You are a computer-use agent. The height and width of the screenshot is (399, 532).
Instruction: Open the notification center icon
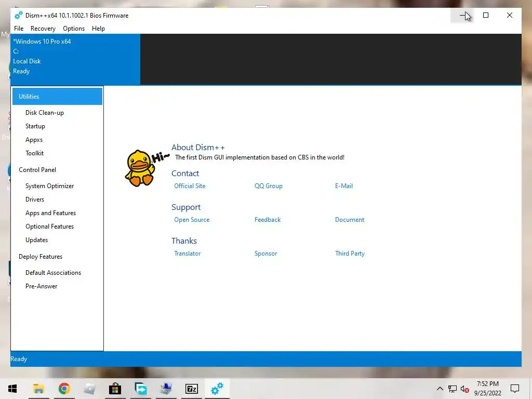point(515,389)
